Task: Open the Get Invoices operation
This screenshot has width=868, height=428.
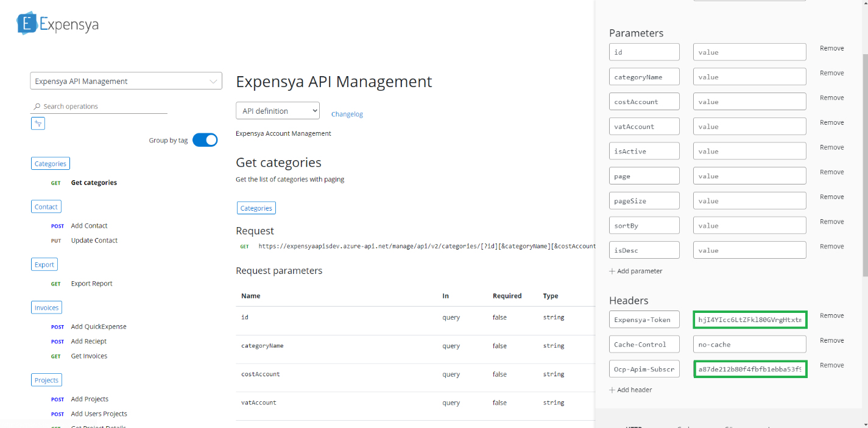Action: tap(89, 356)
